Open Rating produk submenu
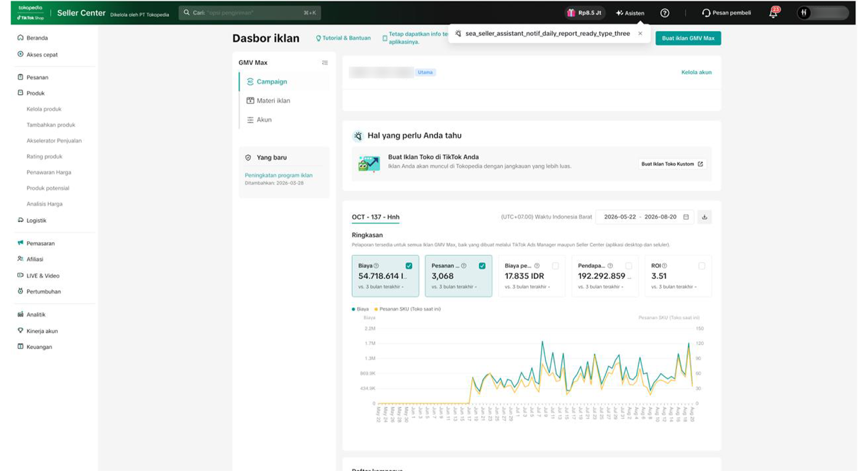The height and width of the screenshot is (471, 868). coord(45,157)
